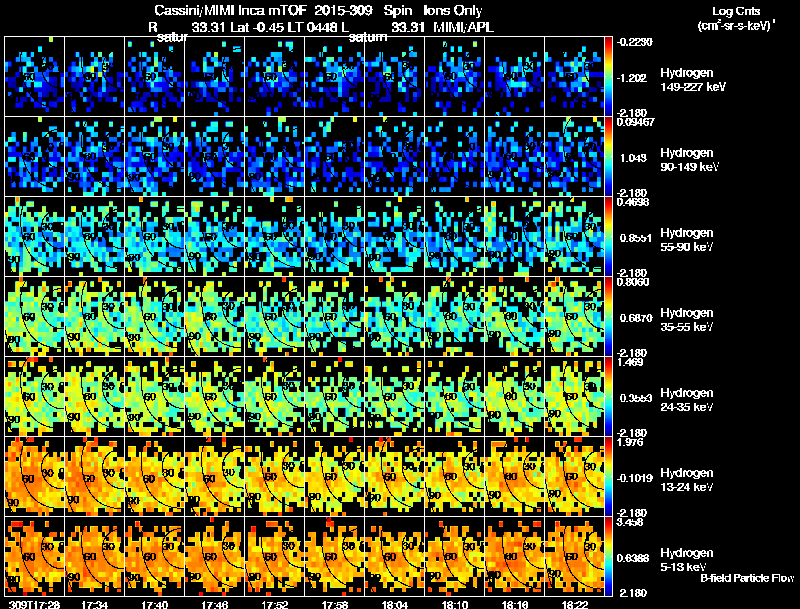Viewport: 800px width, 609px height.
Task: Click the 'Hydrogen 5-13 keV' row label
Action: point(687,560)
